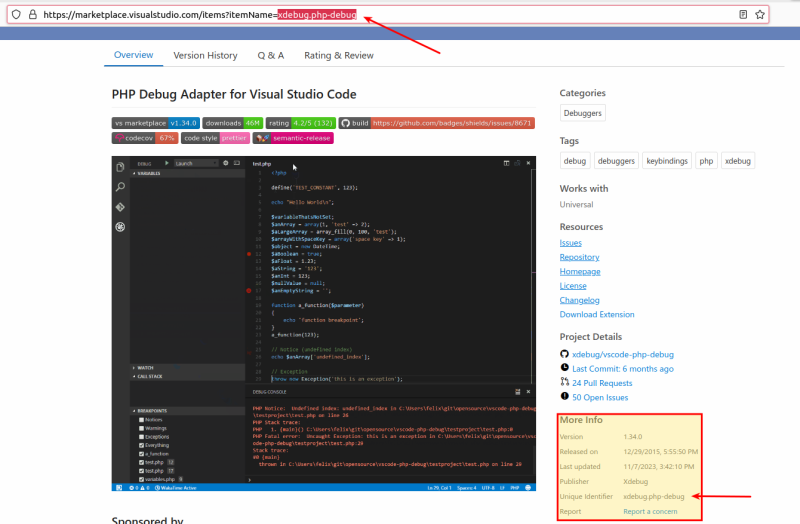
Task: Click the address bar URL field
Action: [388, 14]
